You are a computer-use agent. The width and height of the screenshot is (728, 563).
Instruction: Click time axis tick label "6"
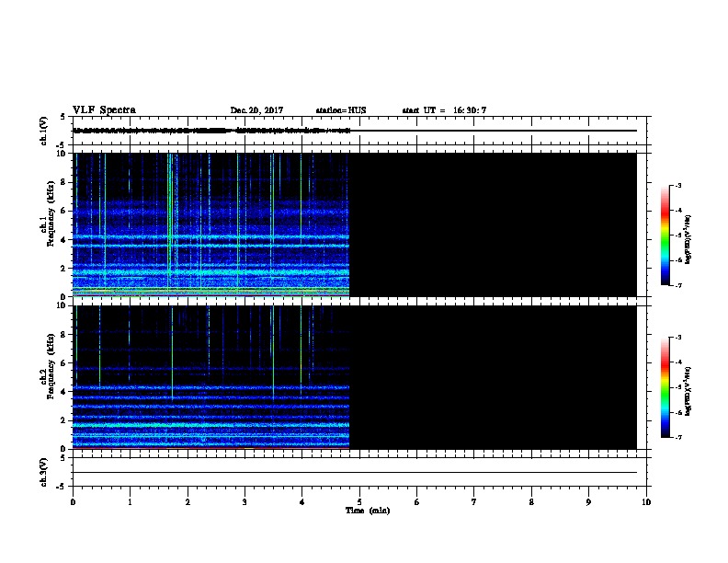tap(416, 502)
